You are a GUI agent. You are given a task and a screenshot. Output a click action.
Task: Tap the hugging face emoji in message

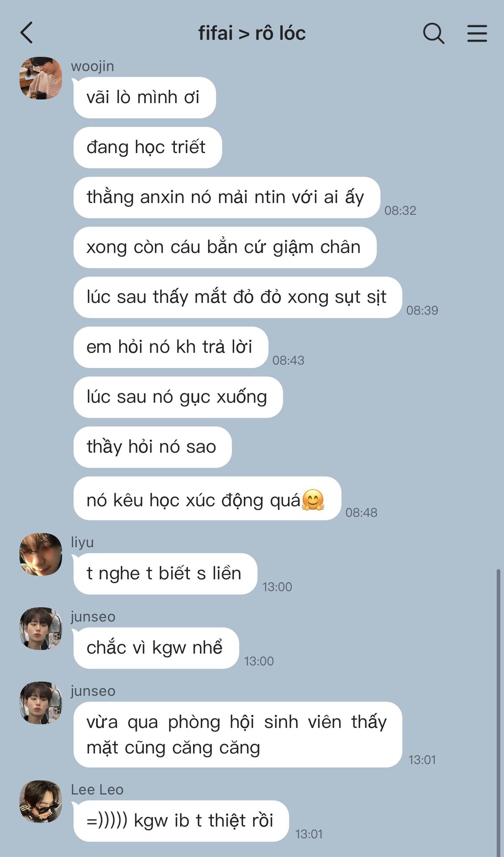pos(313,500)
